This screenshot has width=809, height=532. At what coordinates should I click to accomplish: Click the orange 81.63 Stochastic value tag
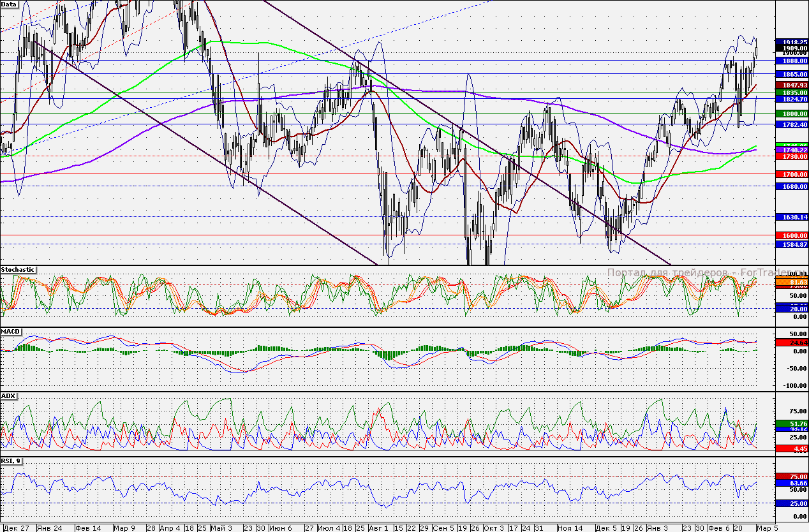(x=791, y=281)
